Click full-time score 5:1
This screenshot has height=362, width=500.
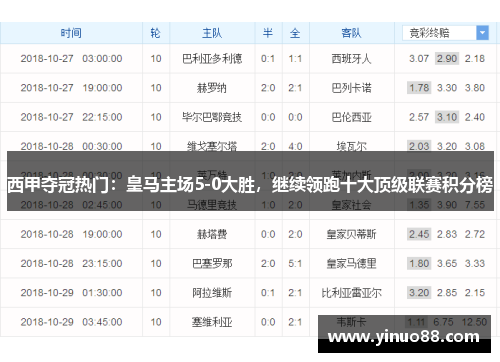tap(295, 264)
